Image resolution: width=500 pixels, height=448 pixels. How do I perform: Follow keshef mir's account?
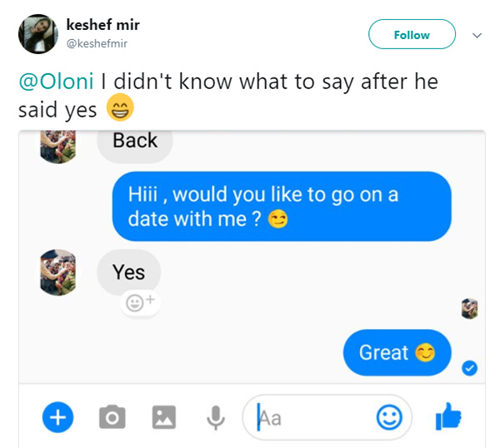(412, 34)
